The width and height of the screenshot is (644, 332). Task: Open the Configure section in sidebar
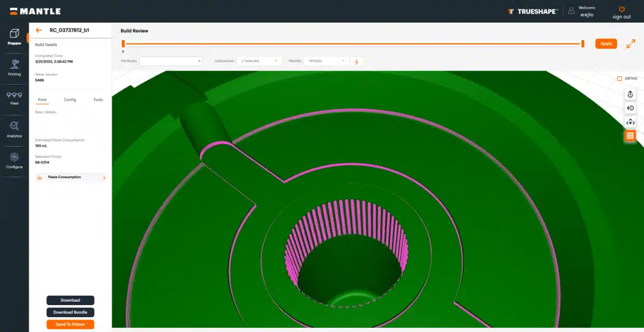[x=14, y=160]
